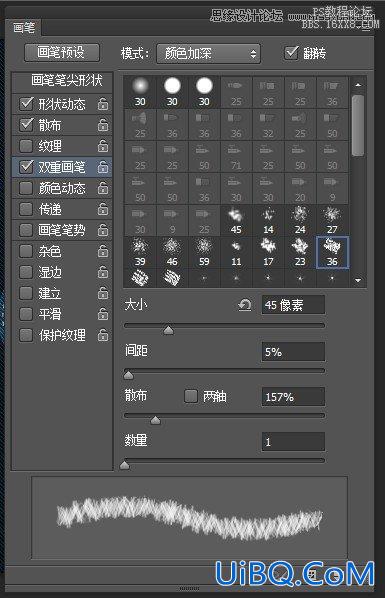Open the 传递 settings row label

(50, 209)
